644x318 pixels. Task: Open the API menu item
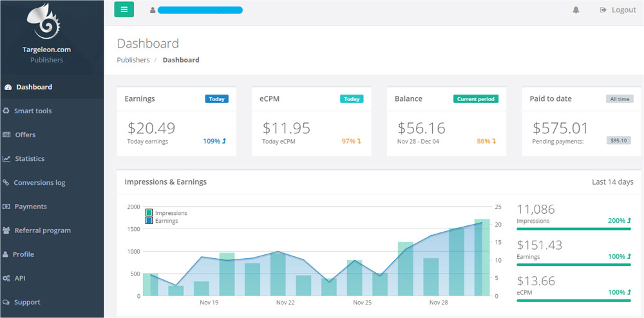point(19,278)
